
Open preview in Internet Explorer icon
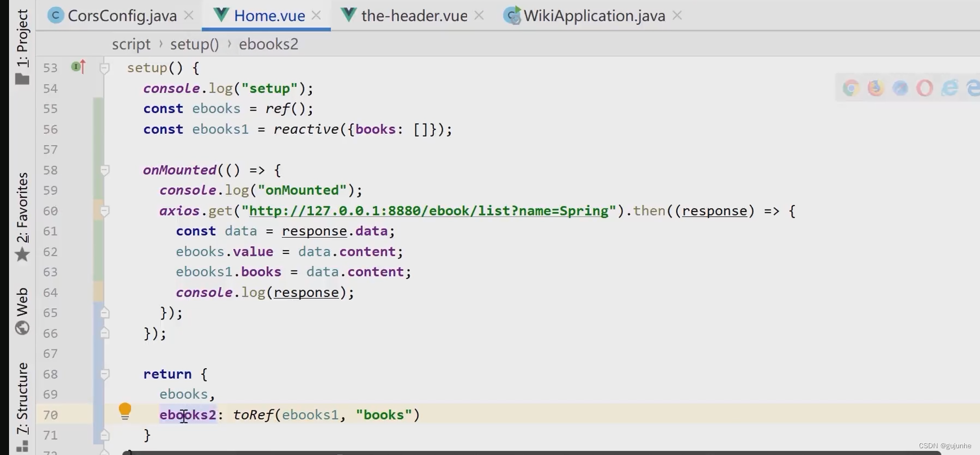(x=950, y=88)
